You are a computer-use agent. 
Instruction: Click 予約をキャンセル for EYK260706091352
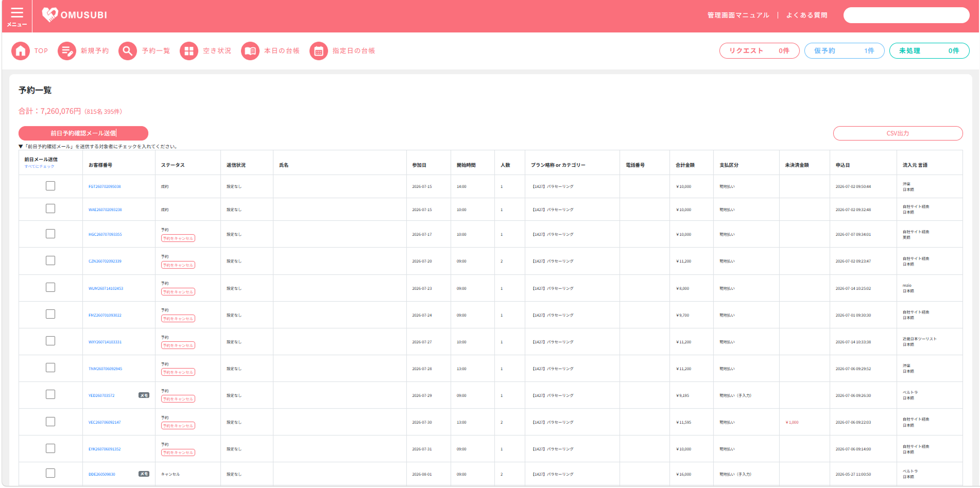(x=178, y=452)
